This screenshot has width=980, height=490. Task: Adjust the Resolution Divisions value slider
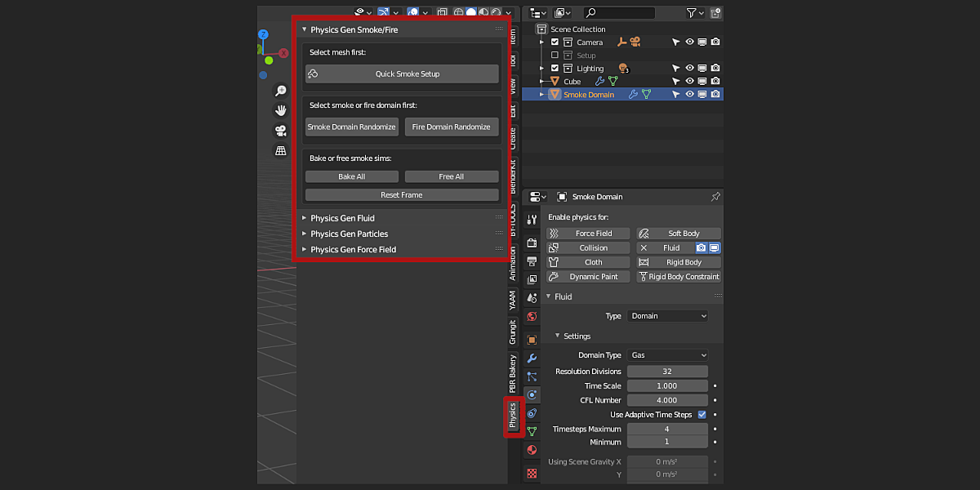click(x=667, y=371)
